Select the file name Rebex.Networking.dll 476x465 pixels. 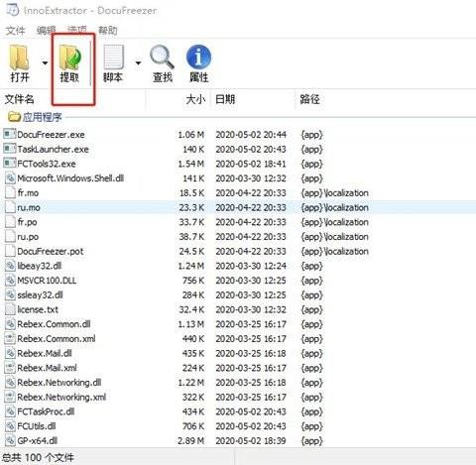(x=59, y=383)
